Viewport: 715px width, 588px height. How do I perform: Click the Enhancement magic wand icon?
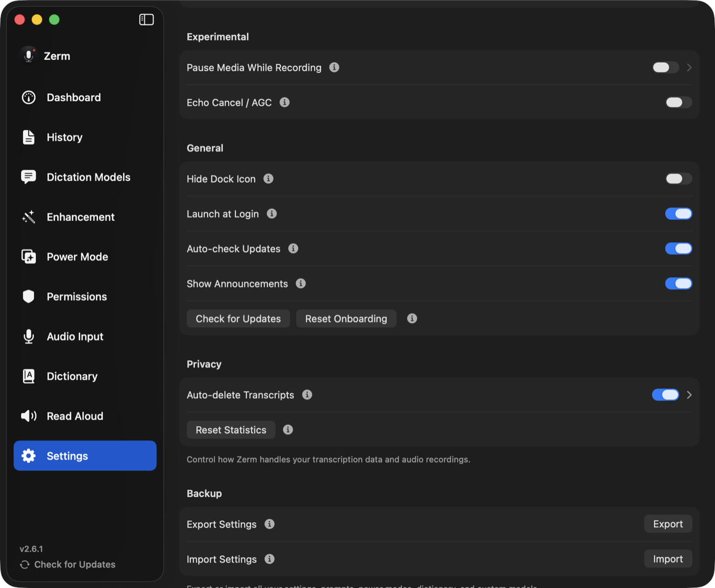pyautogui.click(x=29, y=217)
